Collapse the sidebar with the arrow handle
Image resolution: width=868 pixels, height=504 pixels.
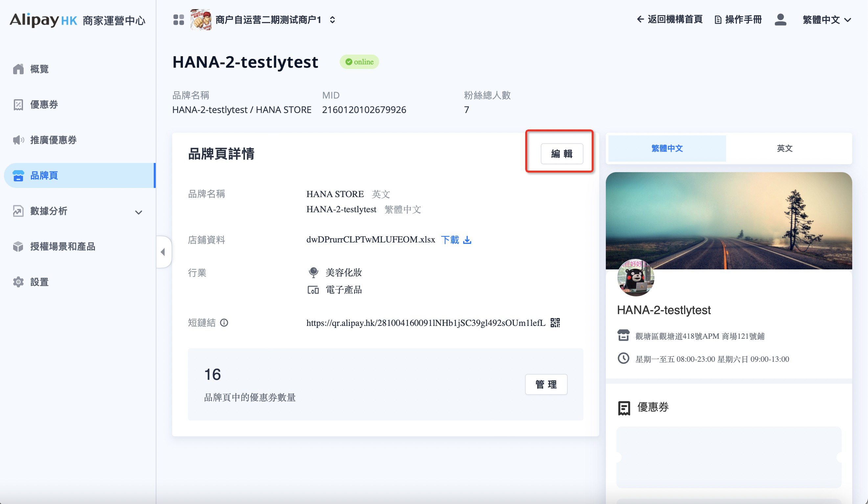click(x=163, y=252)
